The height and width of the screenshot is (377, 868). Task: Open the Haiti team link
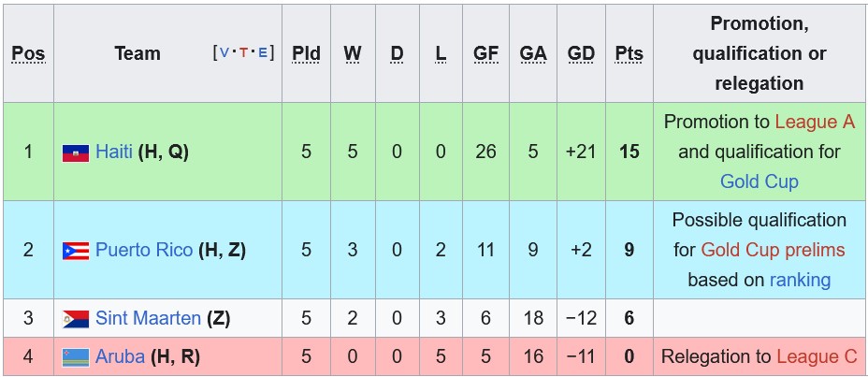click(114, 152)
